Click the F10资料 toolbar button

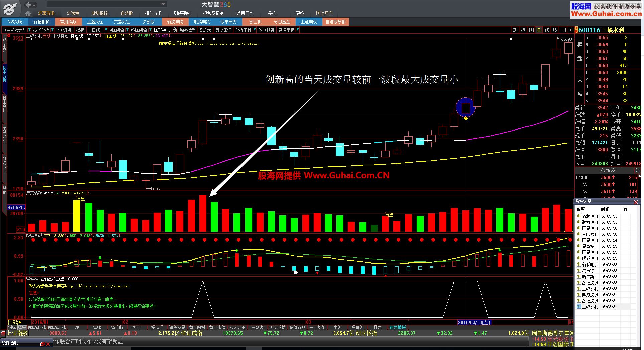click(x=64, y=30)
